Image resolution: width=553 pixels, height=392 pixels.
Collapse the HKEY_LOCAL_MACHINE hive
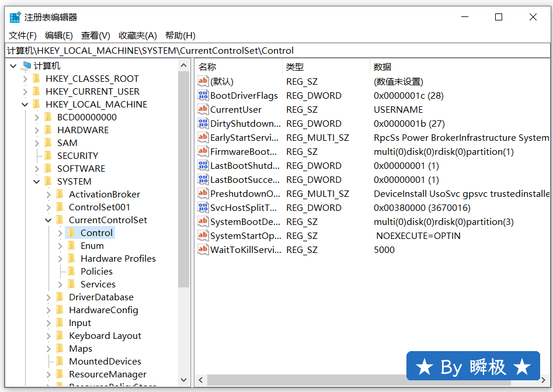(25, 105)
